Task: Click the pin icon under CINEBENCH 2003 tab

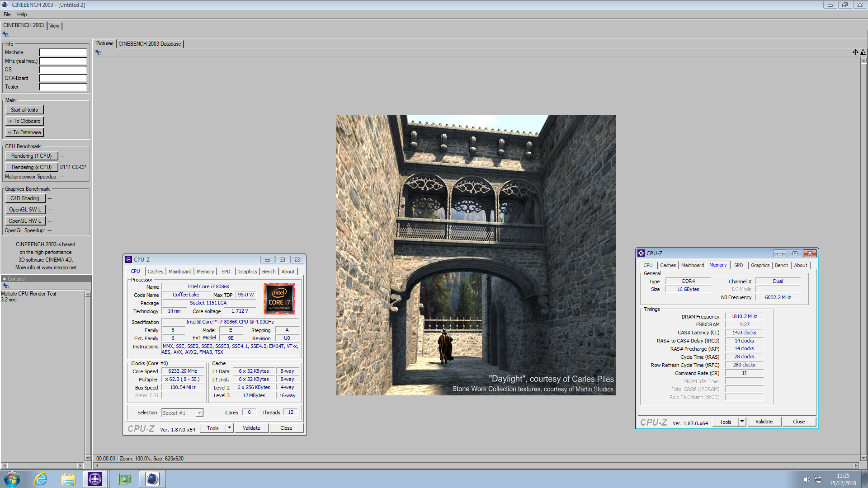Action: (5, 34)
